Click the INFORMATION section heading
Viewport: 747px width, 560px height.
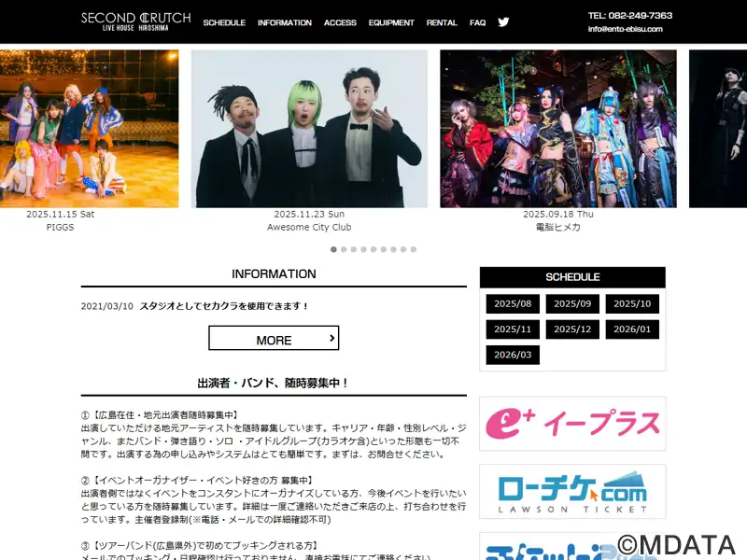[274, 273]
